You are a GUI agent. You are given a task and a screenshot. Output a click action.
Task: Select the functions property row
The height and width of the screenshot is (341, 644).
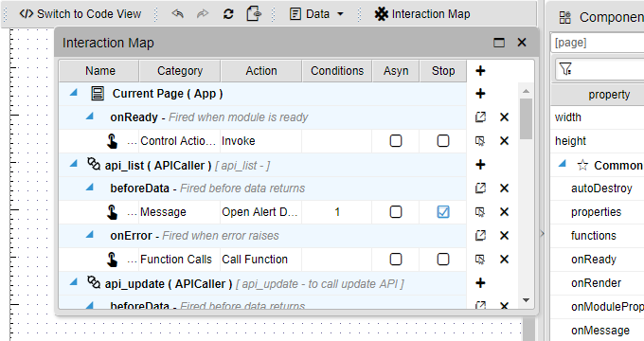tap(598, 236)
